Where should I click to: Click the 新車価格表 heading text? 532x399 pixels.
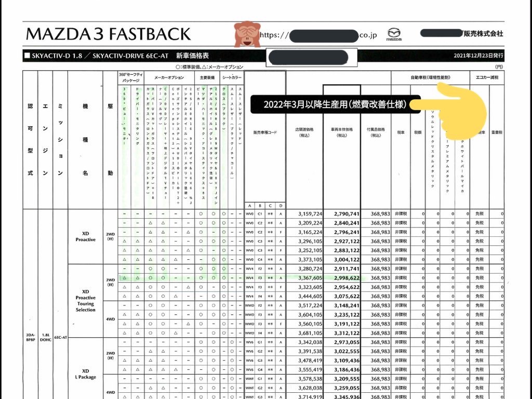[x=192, y=56]
